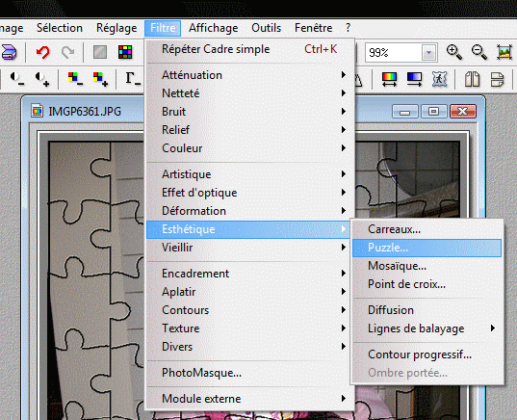
Task: Open the zoom percentage dropdown arrow
Action: click(x=428, y=52)
